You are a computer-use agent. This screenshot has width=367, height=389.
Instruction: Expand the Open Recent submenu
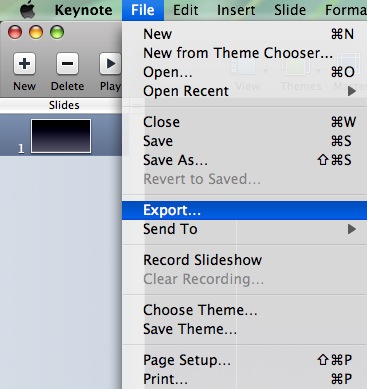tap(244, 91)
